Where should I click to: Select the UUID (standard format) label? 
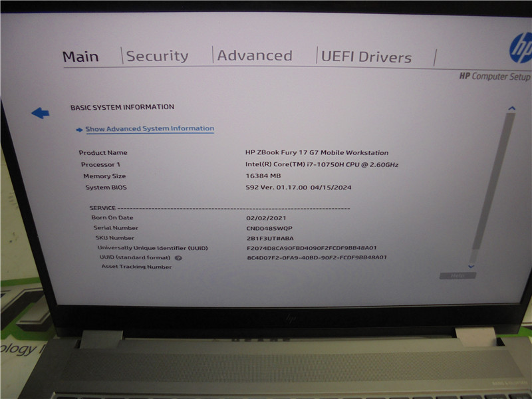(x=135, y=257)
